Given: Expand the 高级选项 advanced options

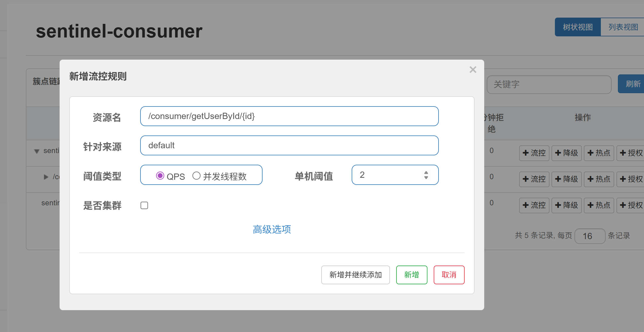Looking at the screenshot, I should (x=272, y=229).
